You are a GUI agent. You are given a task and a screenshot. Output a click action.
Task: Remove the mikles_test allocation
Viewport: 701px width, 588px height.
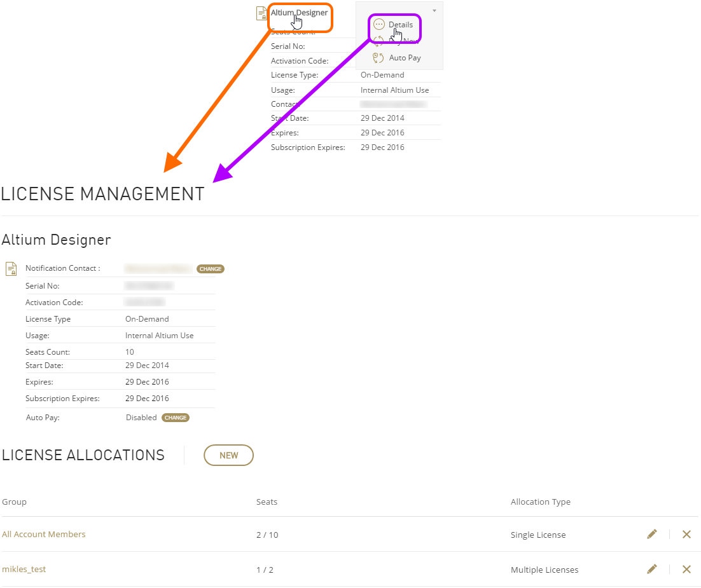(686, 570)
